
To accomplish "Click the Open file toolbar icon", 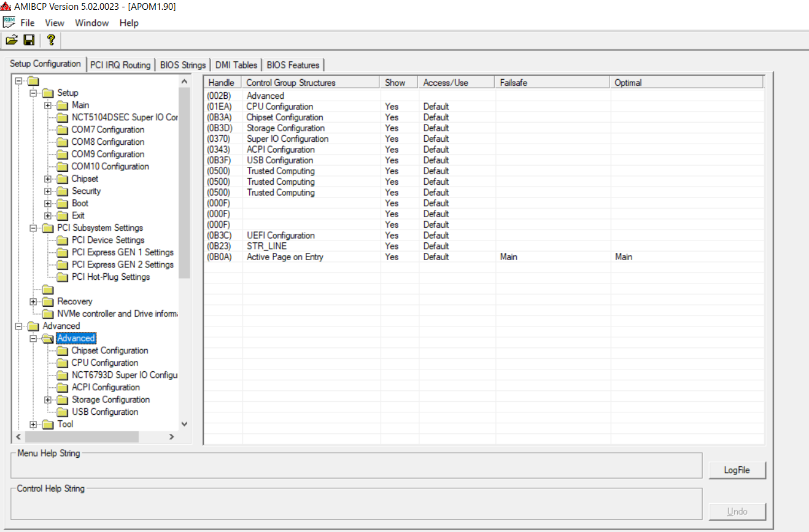I will [12, 40].
